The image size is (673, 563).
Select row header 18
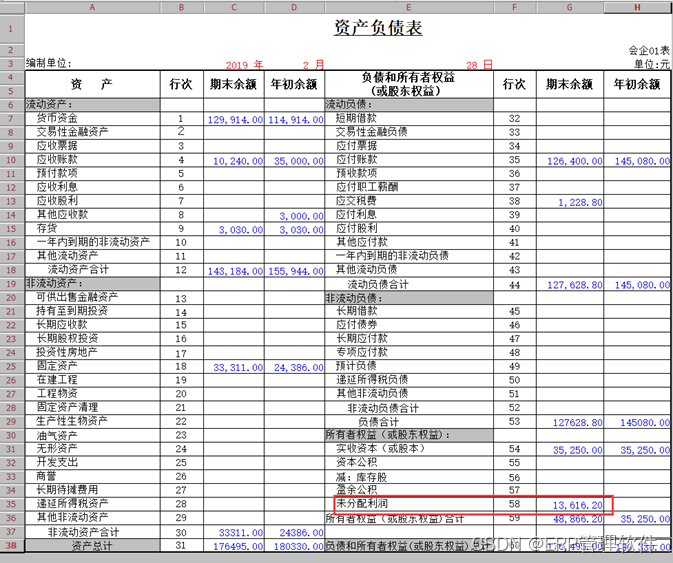point(12,270)
